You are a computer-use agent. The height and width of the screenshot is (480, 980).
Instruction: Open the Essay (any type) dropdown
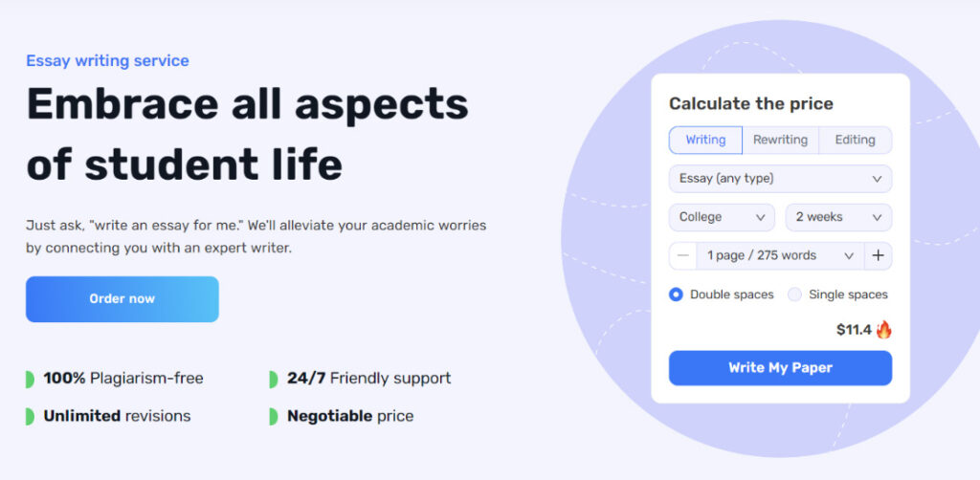(780, 179)
